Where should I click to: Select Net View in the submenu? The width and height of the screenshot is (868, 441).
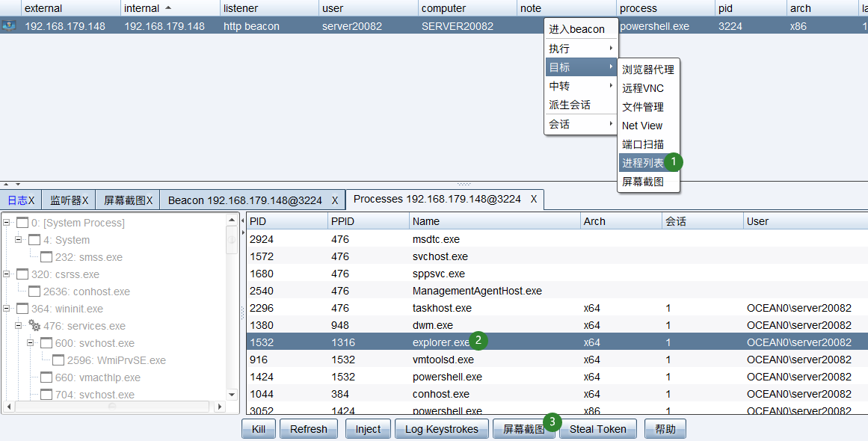pos(648,126)
